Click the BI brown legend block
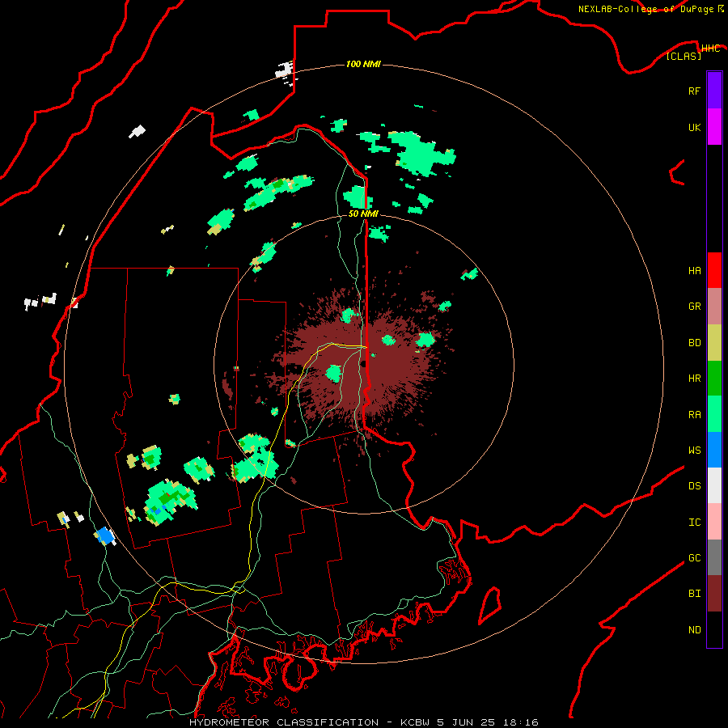This screenshot has height=728, width=728. click(714, 594)
